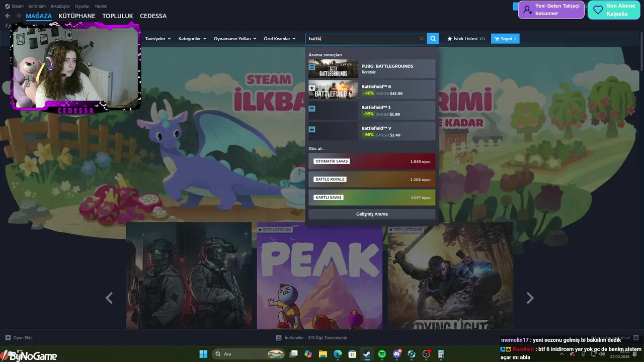The height and width of the screenshot is (362, 644).
Task: Open File Explorer from the taskbar
Action: click(323, 354)
